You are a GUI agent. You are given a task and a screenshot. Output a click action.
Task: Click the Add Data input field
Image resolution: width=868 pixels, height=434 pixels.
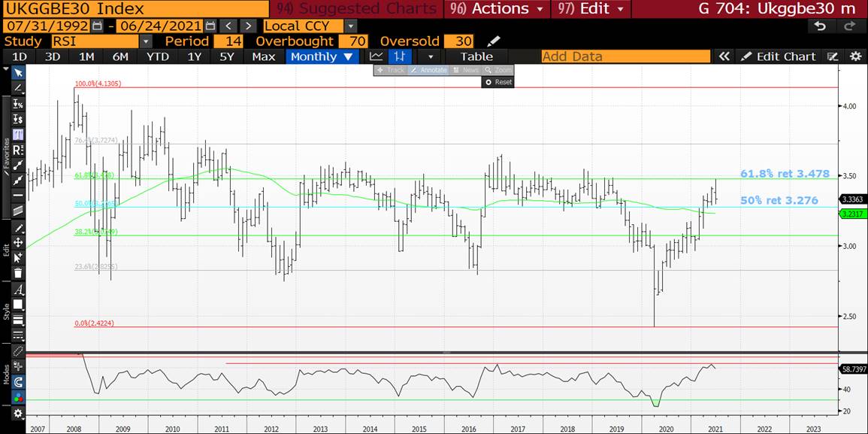[x=625, y=56]
